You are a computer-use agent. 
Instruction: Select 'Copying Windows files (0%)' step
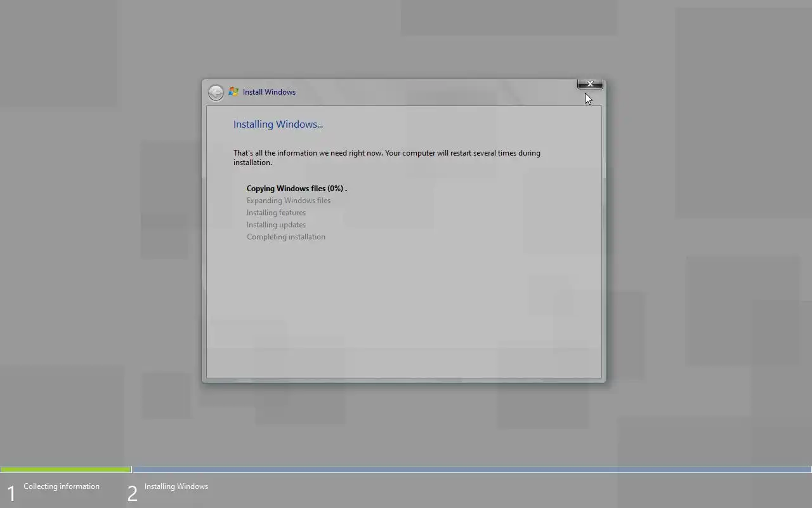coord(297,189)
